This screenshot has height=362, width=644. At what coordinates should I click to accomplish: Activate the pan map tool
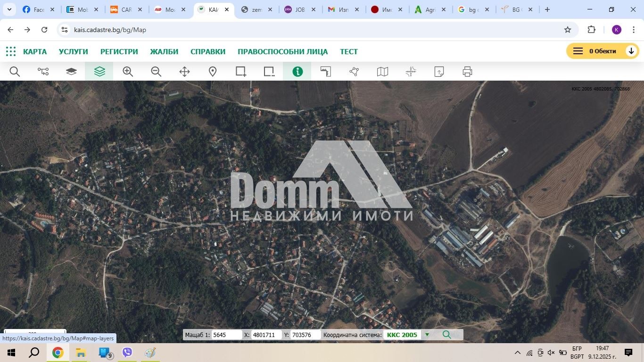(184, 71)
